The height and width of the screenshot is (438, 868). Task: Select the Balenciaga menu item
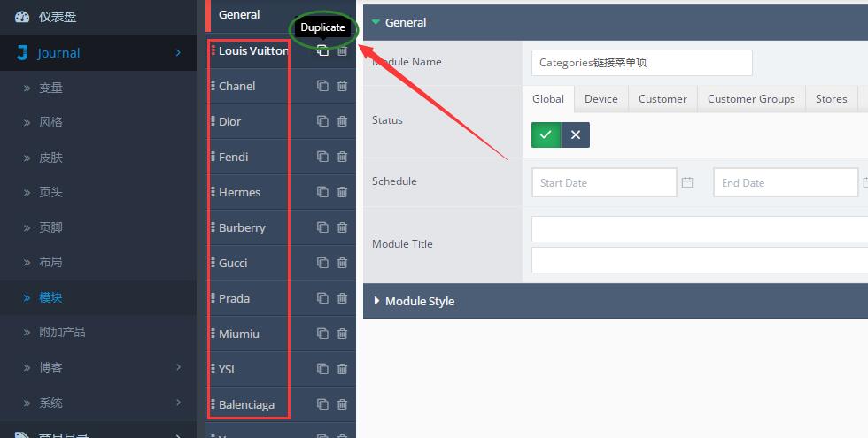click(x=246, y=405)
